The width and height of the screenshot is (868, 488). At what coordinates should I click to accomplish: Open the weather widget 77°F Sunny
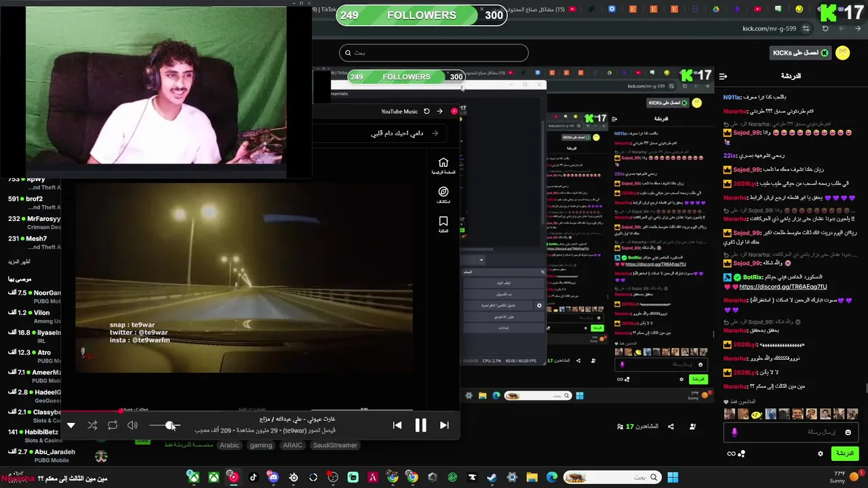click(846, 477)
